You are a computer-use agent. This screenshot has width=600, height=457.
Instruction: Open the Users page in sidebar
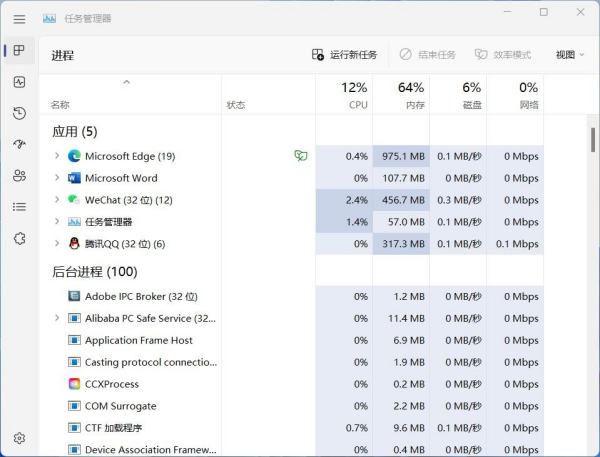pos(19,175)
